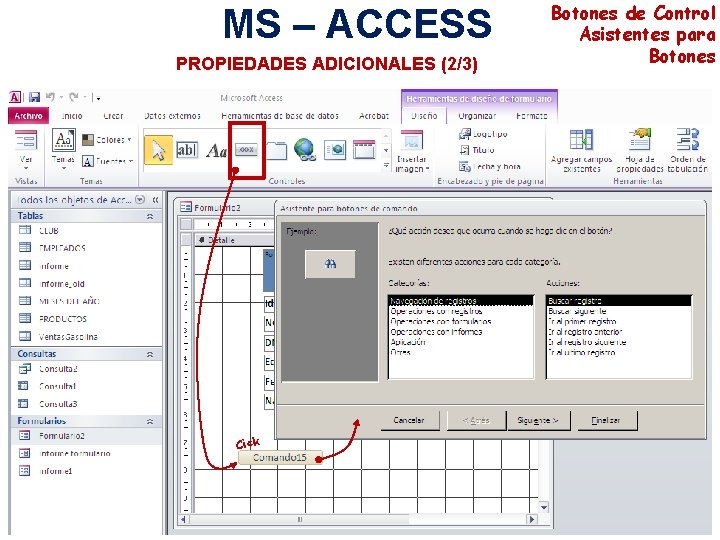720x540 pixels.
Task: Choose the tab control icon
Action: pos(276,151)
